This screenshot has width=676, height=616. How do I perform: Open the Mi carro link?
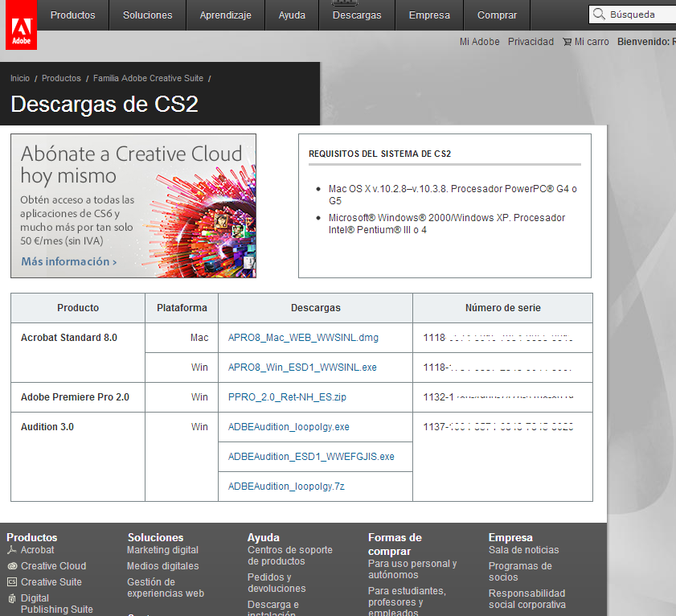592,42
